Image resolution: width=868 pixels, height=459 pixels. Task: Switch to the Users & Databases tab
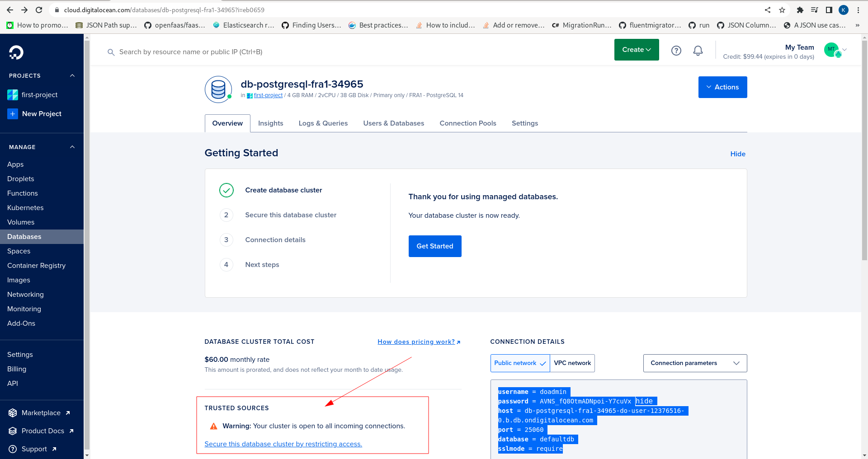pyautogui.click(x=393, y=123)
